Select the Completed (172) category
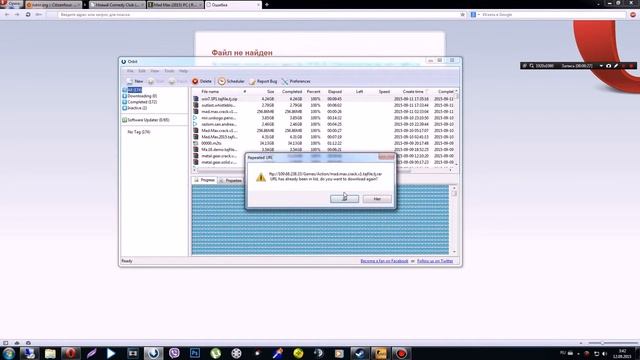Image resolution: width=640 pixels, height=360 pixels. point(140,102)
